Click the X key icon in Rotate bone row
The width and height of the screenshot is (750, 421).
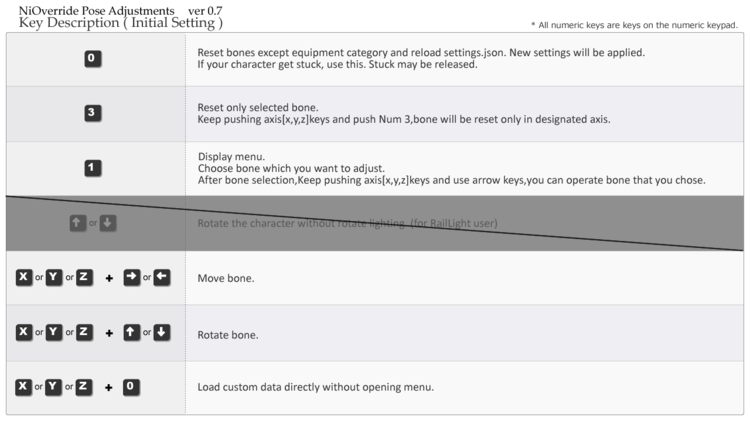point(24,332)
